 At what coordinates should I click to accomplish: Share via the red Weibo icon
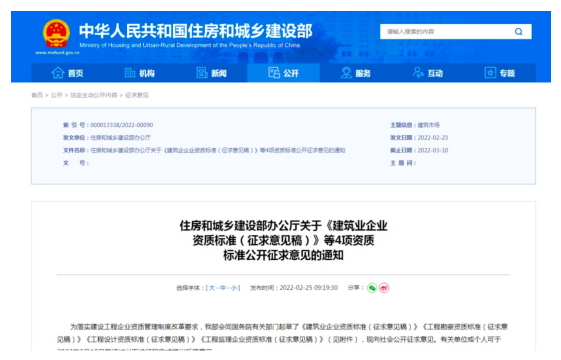coord(384,288)
